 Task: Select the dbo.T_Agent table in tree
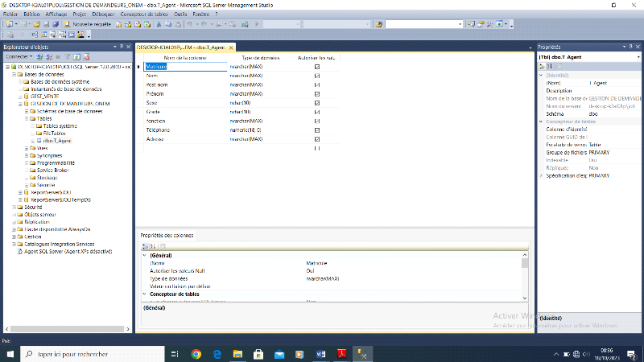(57, 141)
